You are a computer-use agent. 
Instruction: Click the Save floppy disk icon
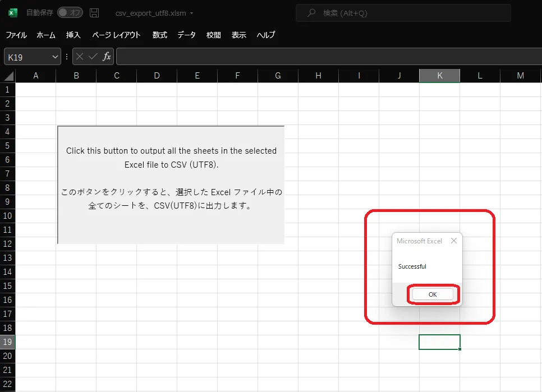(x=94, y=13)
